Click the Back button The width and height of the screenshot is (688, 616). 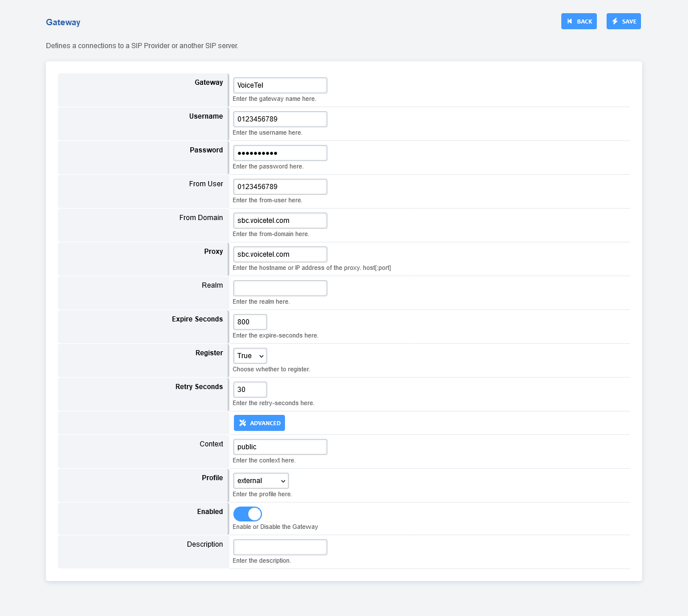[578, 21]
